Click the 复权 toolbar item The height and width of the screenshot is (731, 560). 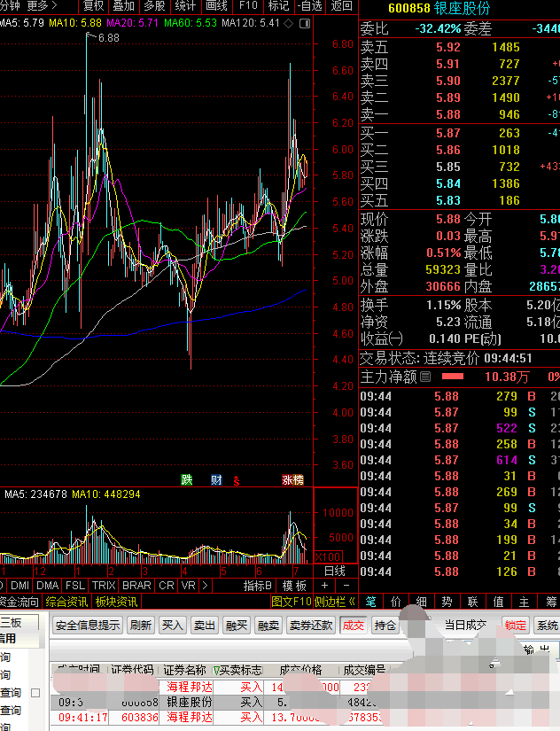(x=93, y=5)
